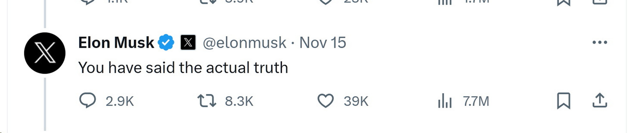
Task: Reply to Elon Musk's tweet
Action: pyautogui.click(x=88, y=101)
